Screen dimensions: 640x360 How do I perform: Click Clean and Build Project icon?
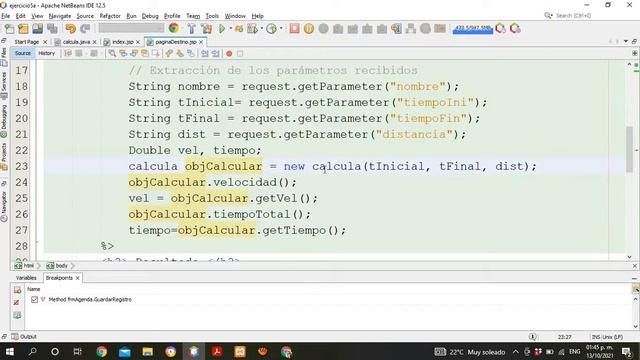coord(207,29)
